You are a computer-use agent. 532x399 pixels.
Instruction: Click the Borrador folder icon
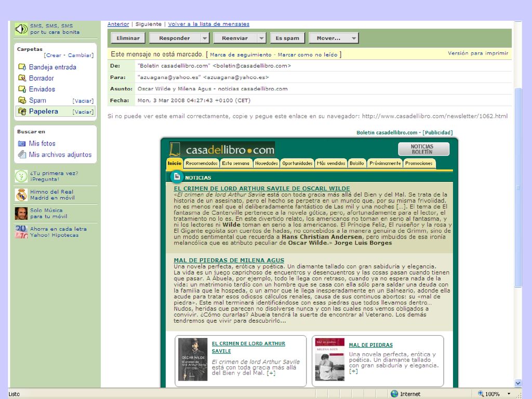pyautogui.click(x=22, y=78)
